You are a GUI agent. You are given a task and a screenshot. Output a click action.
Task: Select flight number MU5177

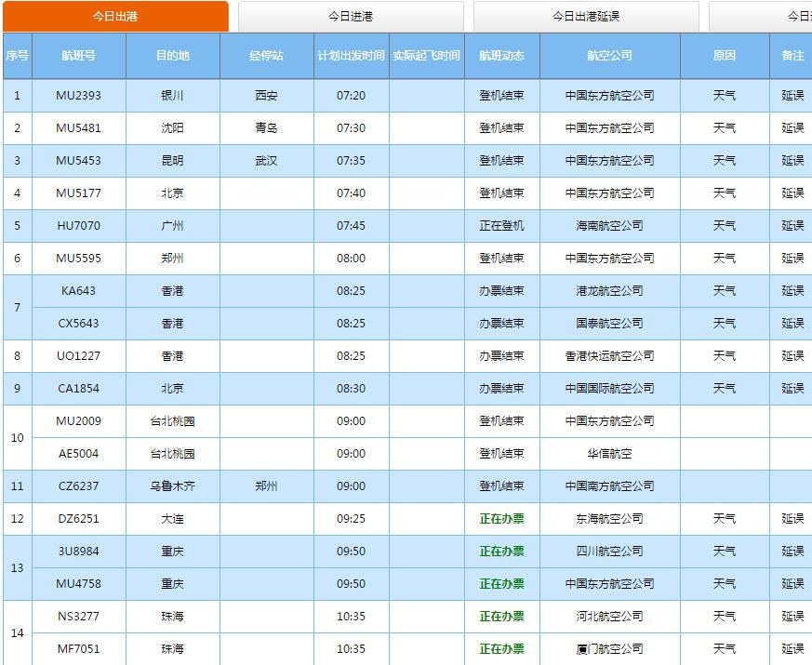(79, 193)
